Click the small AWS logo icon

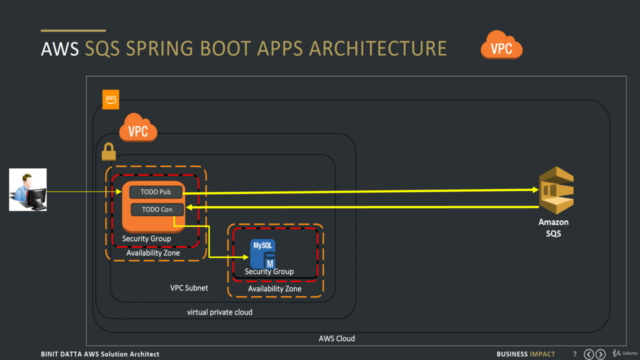click(x=111, y=100)
